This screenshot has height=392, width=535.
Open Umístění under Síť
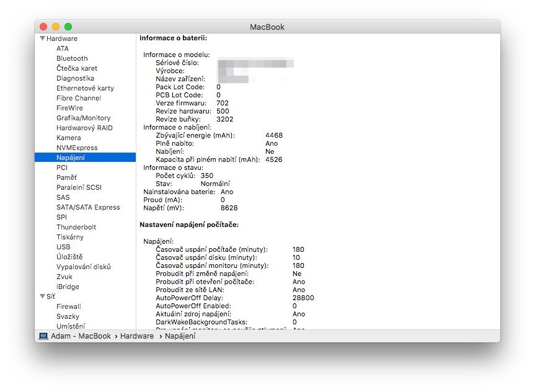pyautogui.click(x=71, y=326)
